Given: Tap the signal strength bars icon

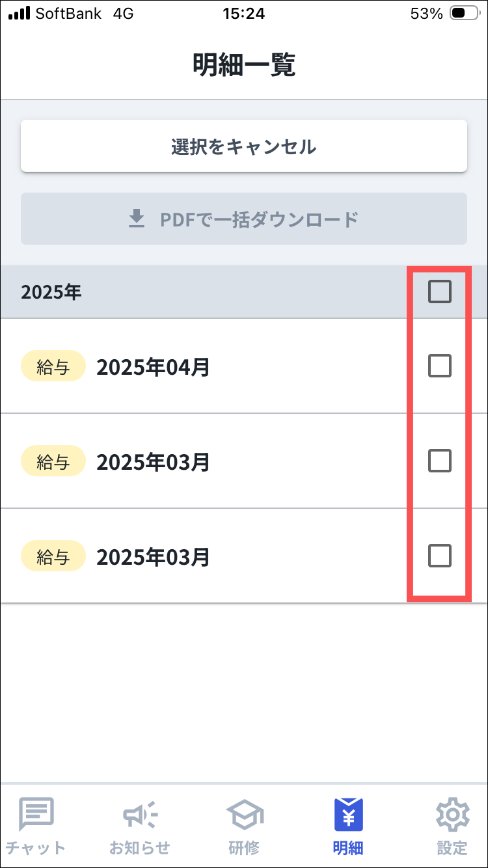Looking at the screenshot, I should point(20,13).
